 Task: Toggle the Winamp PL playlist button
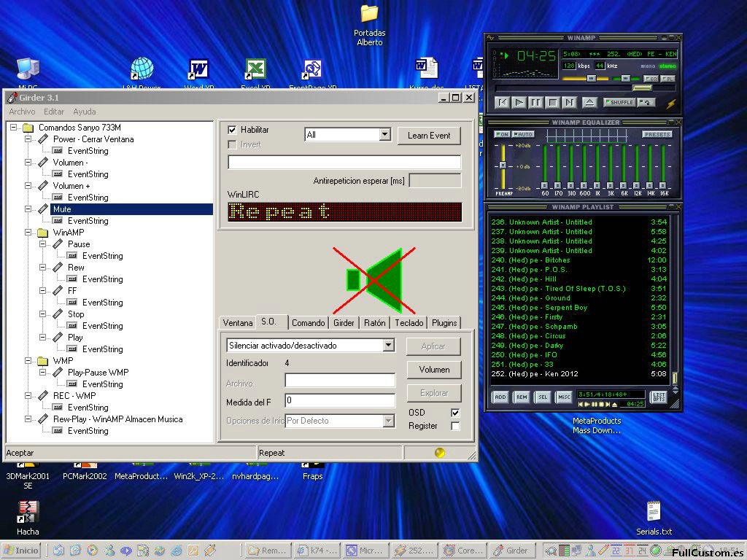pos(668,79)
